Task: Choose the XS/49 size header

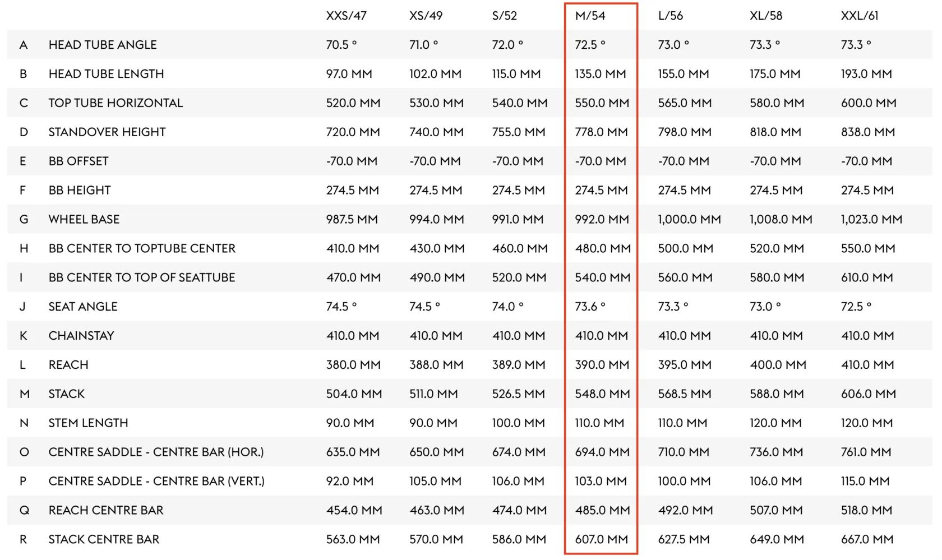Action: click(x=426, y=16)
